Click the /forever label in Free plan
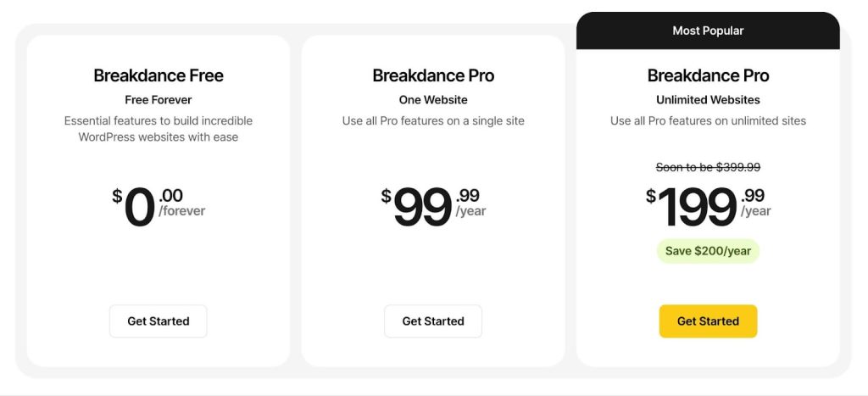The height and width of the screenshot is (396, 868). (182, 211)
